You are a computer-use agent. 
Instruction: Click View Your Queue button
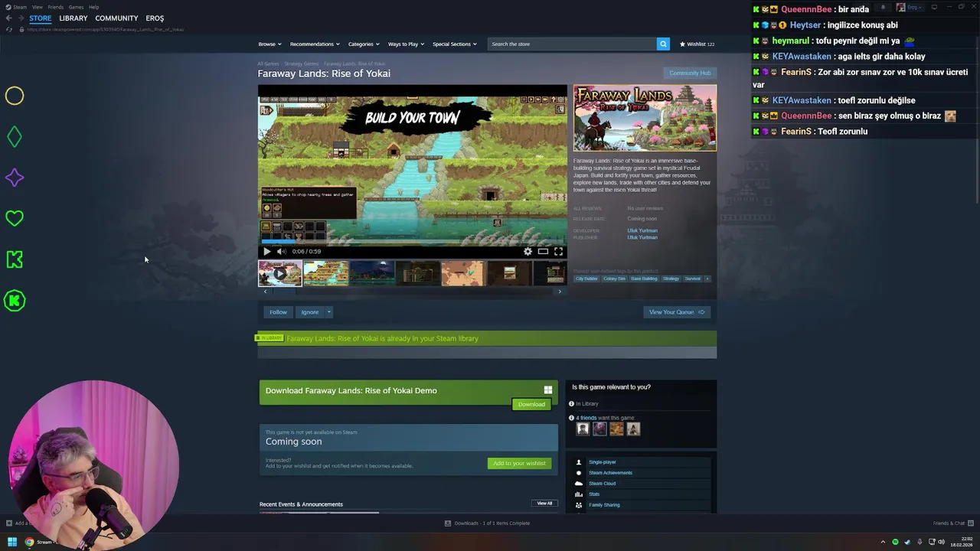click(677, 312)
